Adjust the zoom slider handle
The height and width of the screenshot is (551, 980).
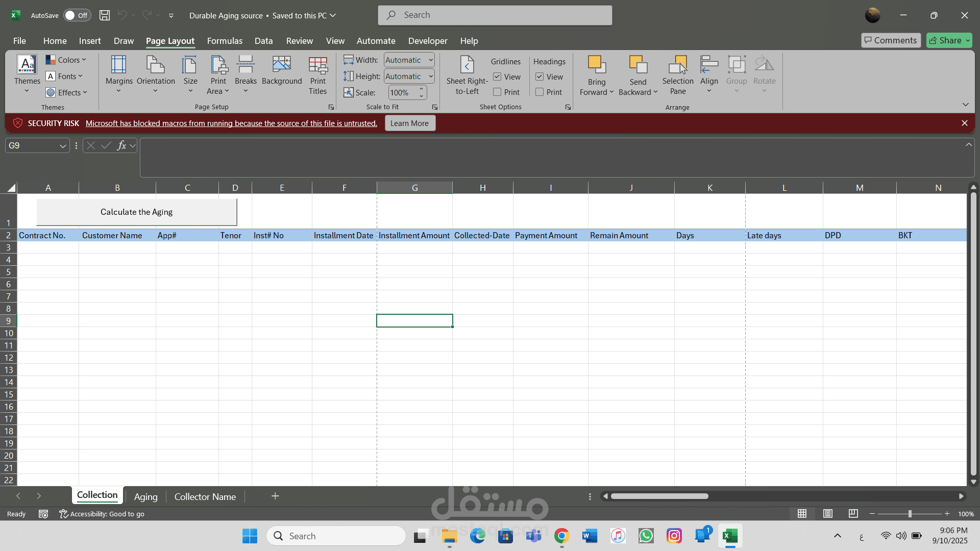coord(910,514)
